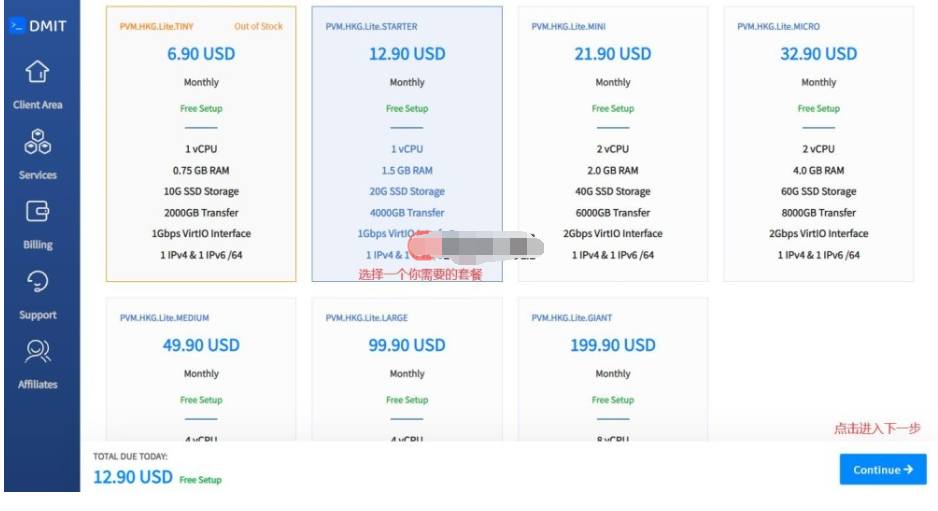Click the 21.90 USD price
Image resolution: width=938 pixels, height=511 pixels.
tap(612, 54)
